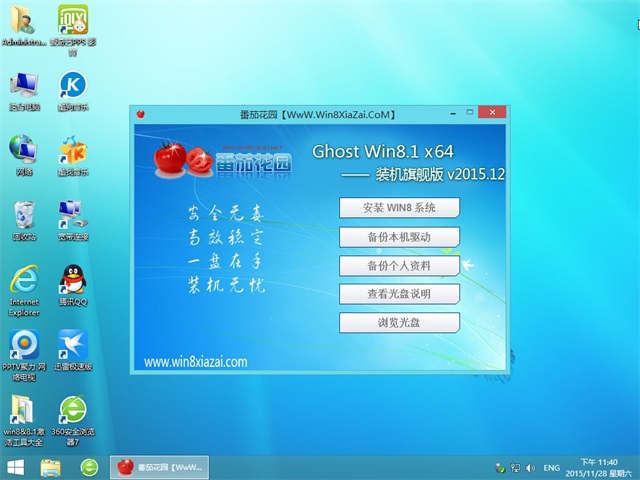This screenshot has height=480, width=640.
Task: Click the Windows Start button
Action: click(16, 467)
